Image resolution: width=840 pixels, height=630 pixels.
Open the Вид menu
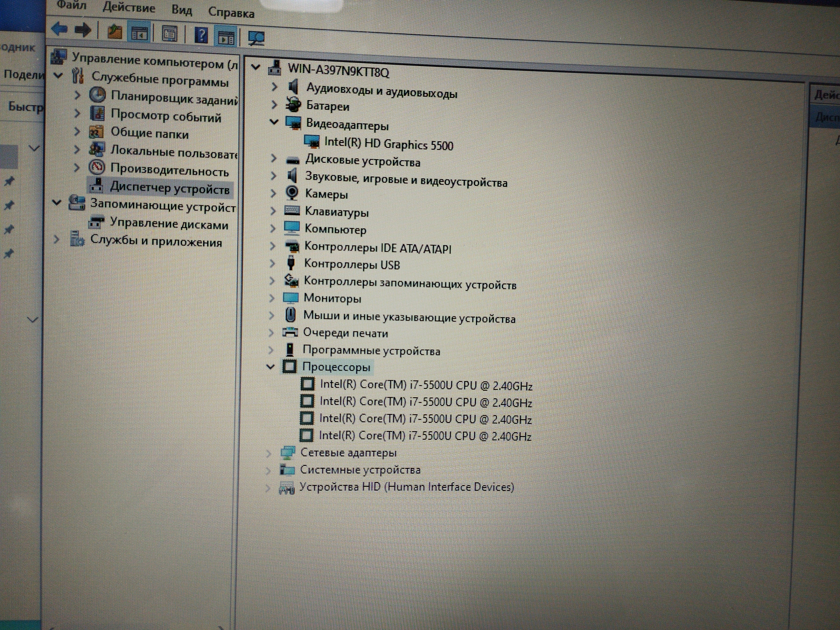182,10
